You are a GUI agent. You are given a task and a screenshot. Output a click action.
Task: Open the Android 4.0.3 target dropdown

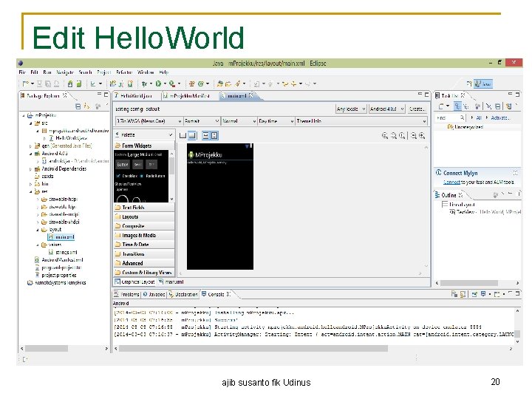[386, 109]
